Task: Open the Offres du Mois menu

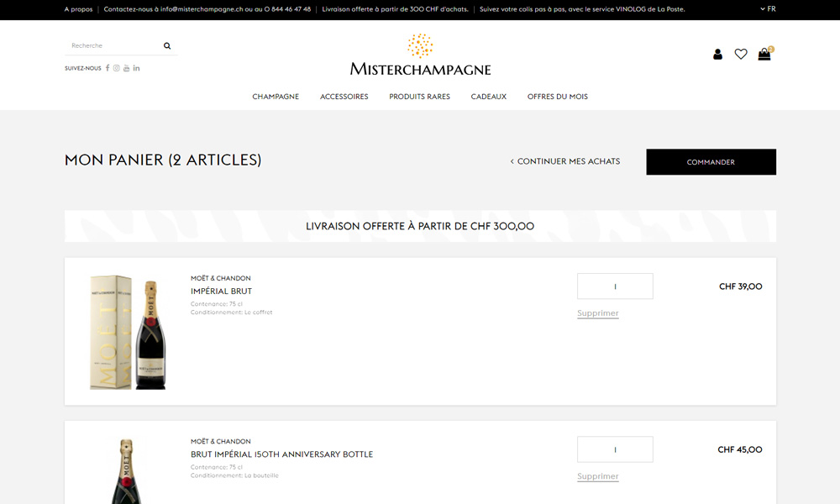Action: pos(557,97)
